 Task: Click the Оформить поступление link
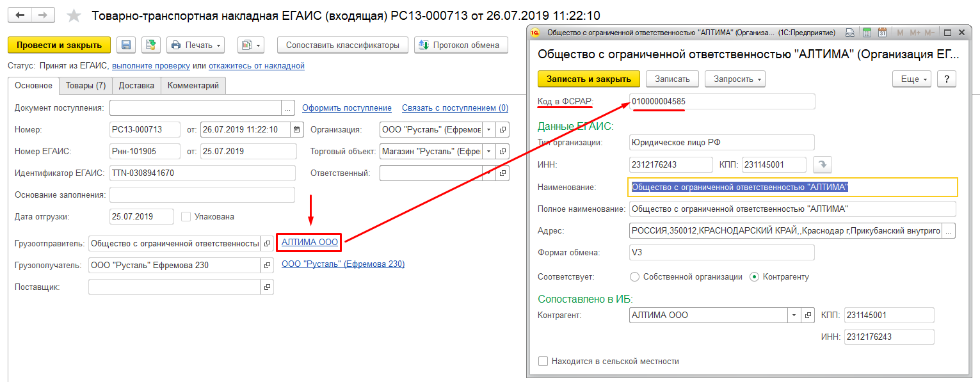coord(347,108)
